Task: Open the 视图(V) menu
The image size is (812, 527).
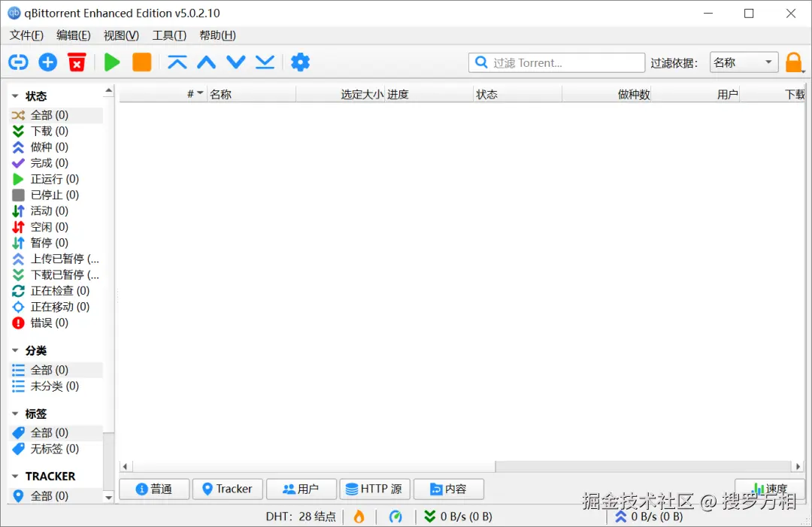Action: tap(121, 35)
